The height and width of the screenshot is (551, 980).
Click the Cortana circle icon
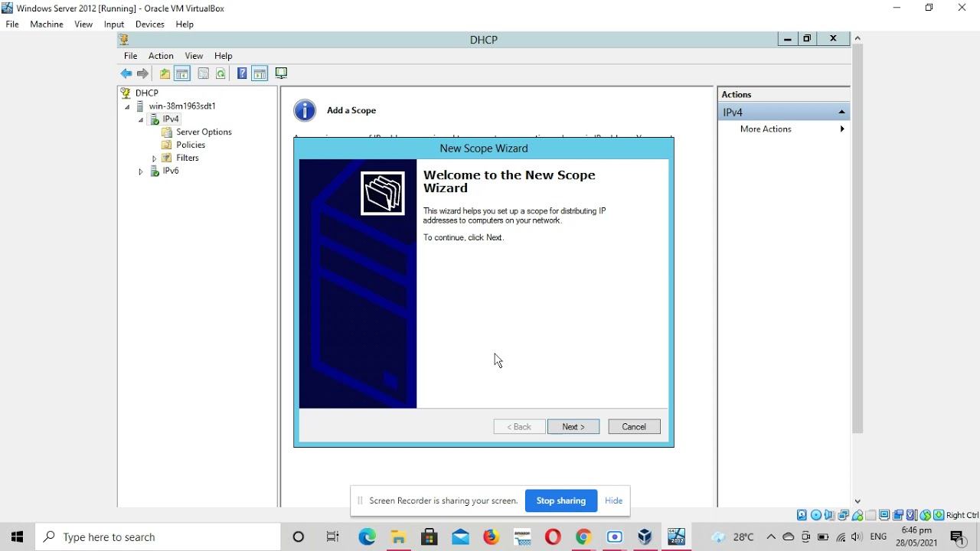click(x=299, y=537)
